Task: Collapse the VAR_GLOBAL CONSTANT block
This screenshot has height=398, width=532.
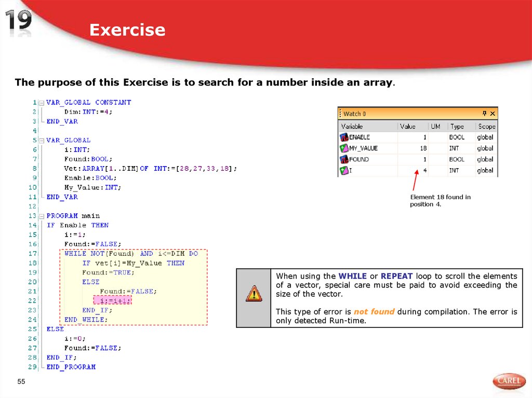Action: click(41, 102)
